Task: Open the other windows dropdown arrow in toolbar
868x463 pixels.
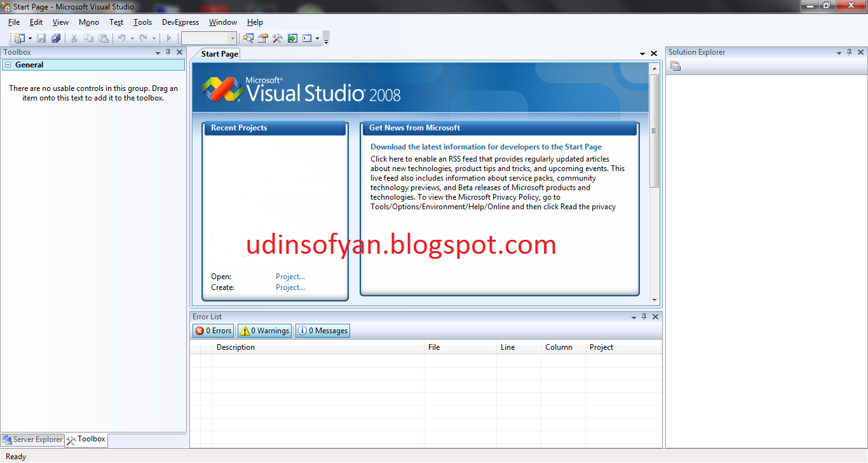Action: tap(317, 39)
